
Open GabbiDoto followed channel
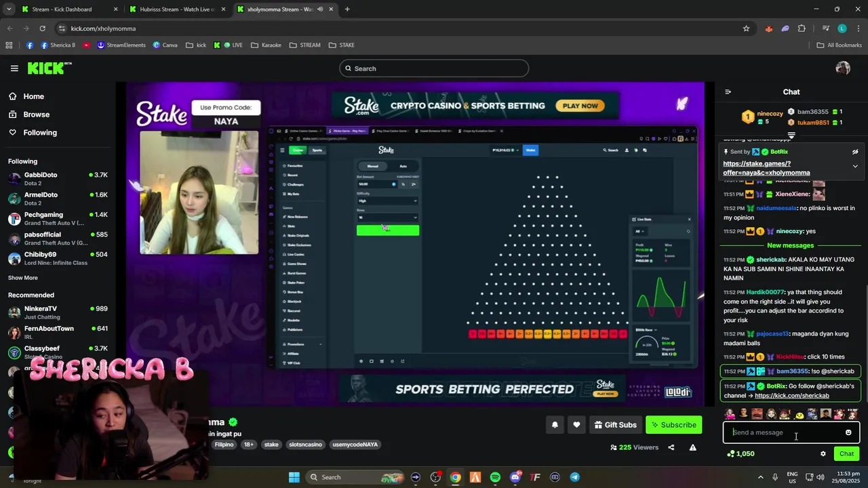coord(58,179)
